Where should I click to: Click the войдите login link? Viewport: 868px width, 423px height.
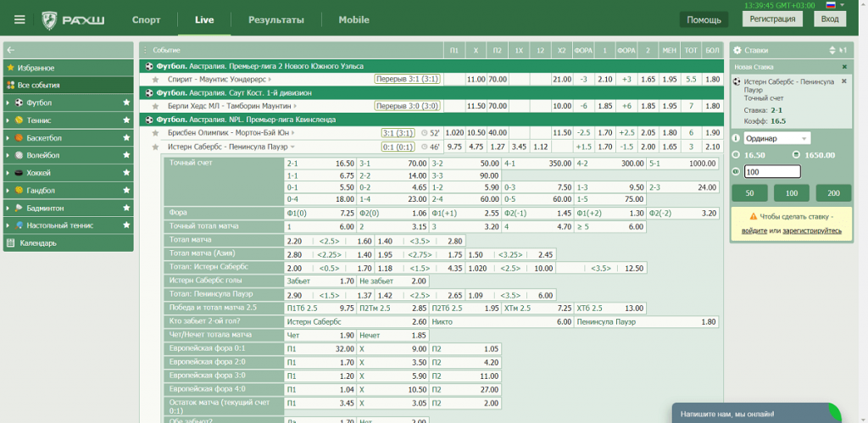pos(754,231)
